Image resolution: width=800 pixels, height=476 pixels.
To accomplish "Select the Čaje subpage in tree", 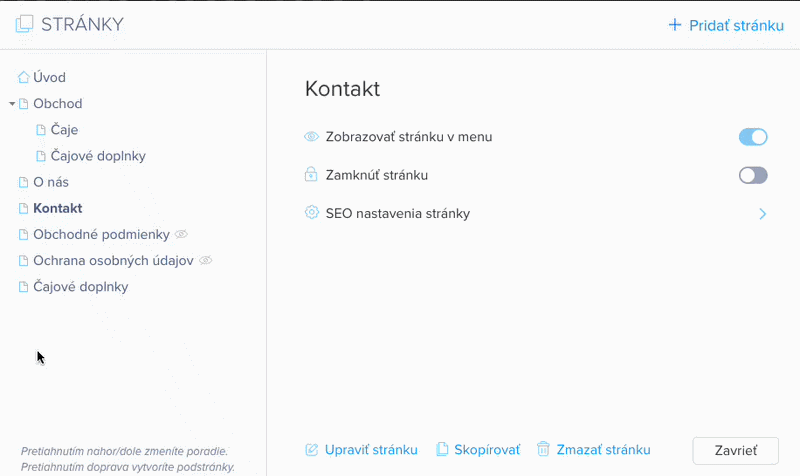I will (64, 129).
